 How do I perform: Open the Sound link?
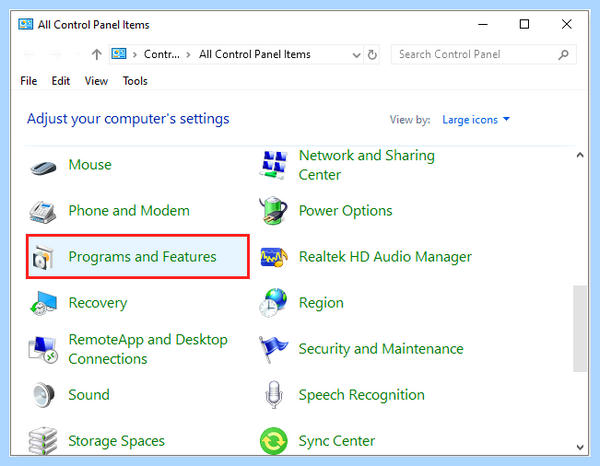coord(89,394)
